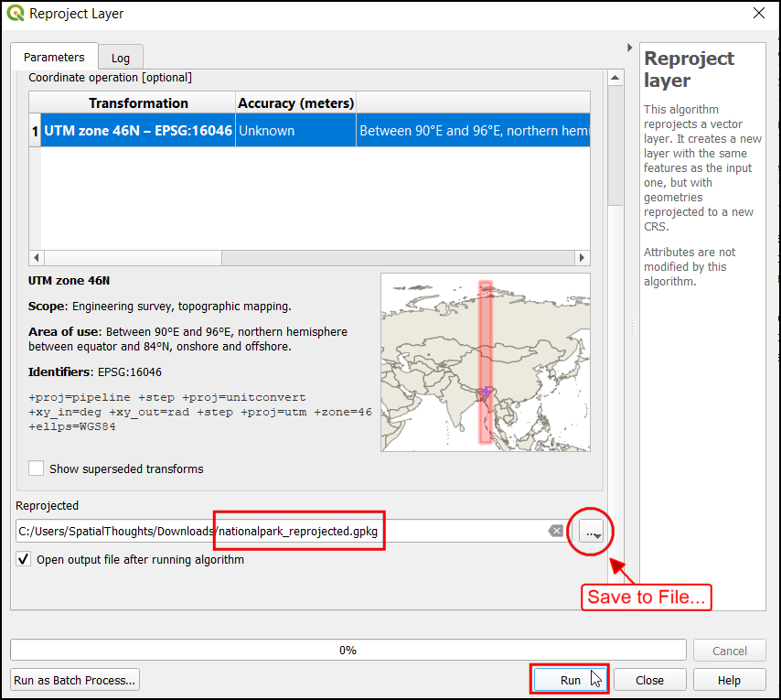This screenshot has height=700, width=781.
Task: Select the Parameters tab
Action: coord(54,57)
